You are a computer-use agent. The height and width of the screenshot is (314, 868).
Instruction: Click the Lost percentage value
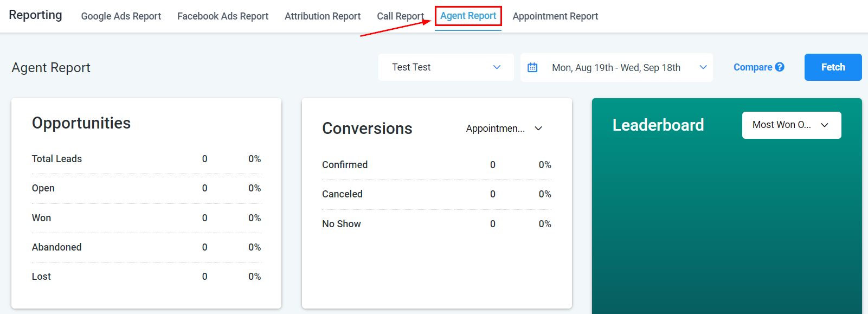255,277
